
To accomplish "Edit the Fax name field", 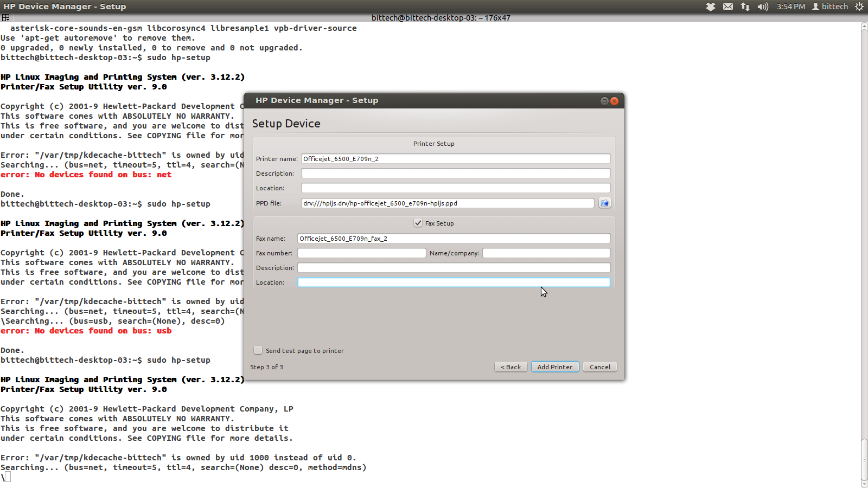I will [454, 238].
